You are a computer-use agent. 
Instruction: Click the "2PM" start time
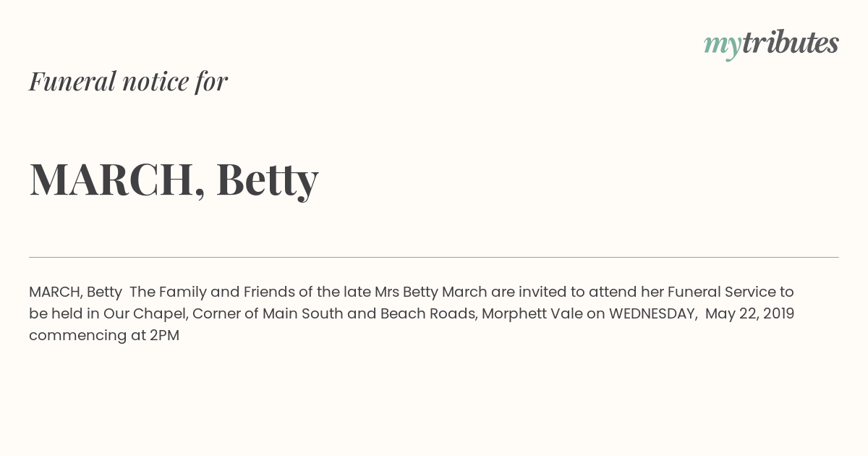(x=164, y=335)
